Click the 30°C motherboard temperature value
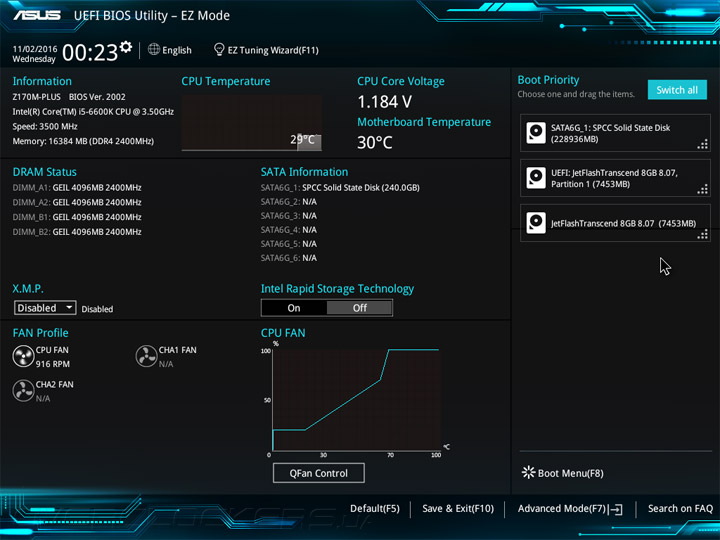 click(x=375, y=142)
